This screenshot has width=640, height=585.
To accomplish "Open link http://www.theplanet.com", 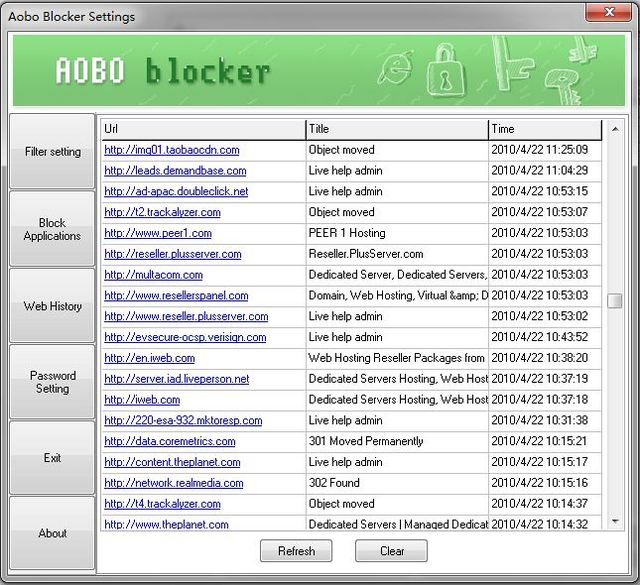I will [x=166, y=524].
